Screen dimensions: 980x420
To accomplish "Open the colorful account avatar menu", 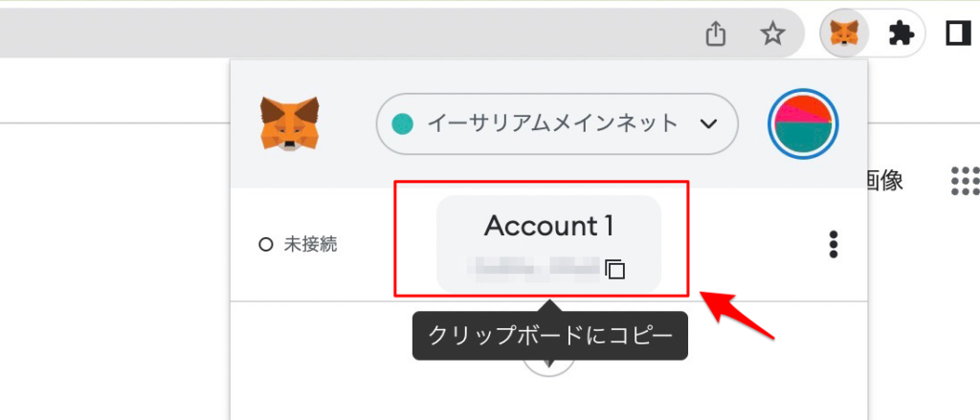I will point(803,123).
